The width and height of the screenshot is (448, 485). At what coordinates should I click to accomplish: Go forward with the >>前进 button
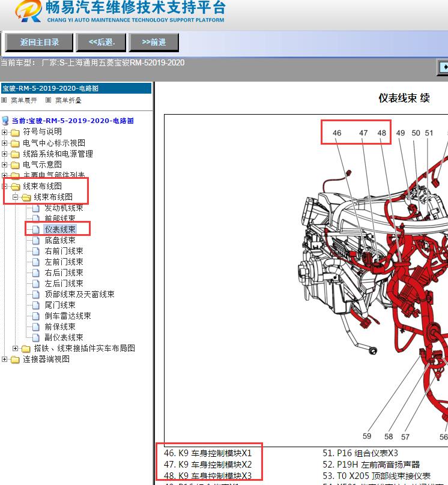(154, 43)
